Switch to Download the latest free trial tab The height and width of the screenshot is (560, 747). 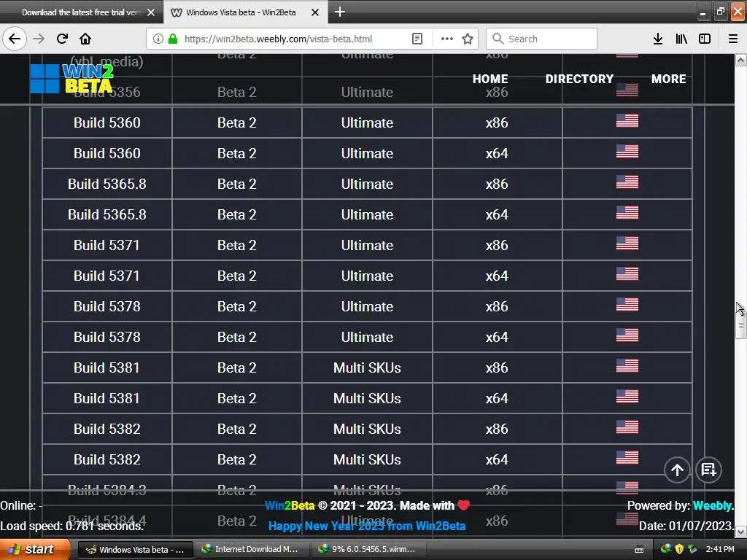tap(81, 12)
